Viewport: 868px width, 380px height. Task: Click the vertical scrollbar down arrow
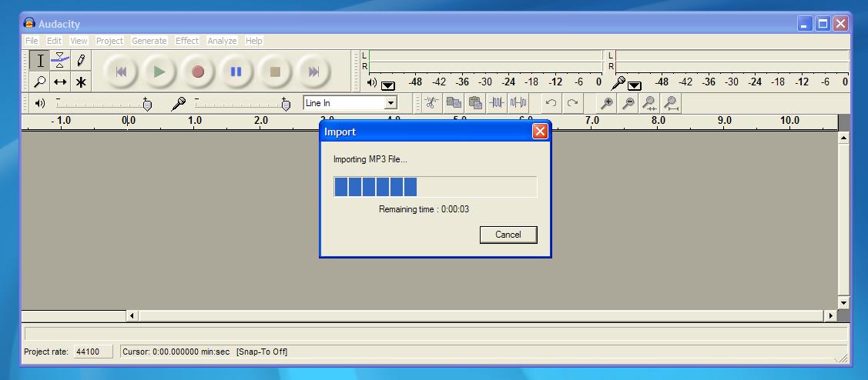coord(843,302)
